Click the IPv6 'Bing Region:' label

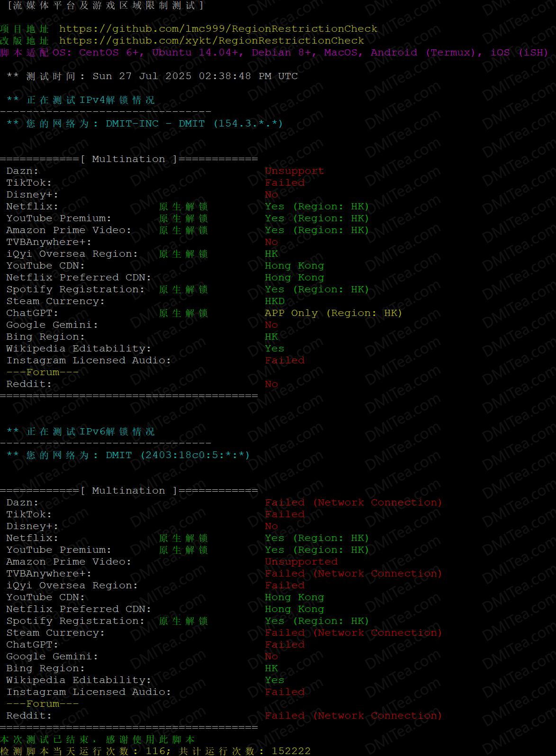45,668
